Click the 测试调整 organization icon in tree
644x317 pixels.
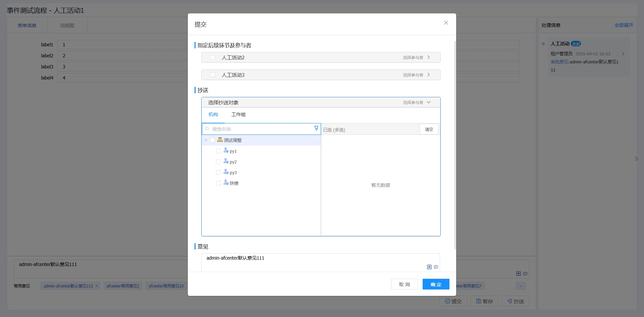(x=219, y=140)
